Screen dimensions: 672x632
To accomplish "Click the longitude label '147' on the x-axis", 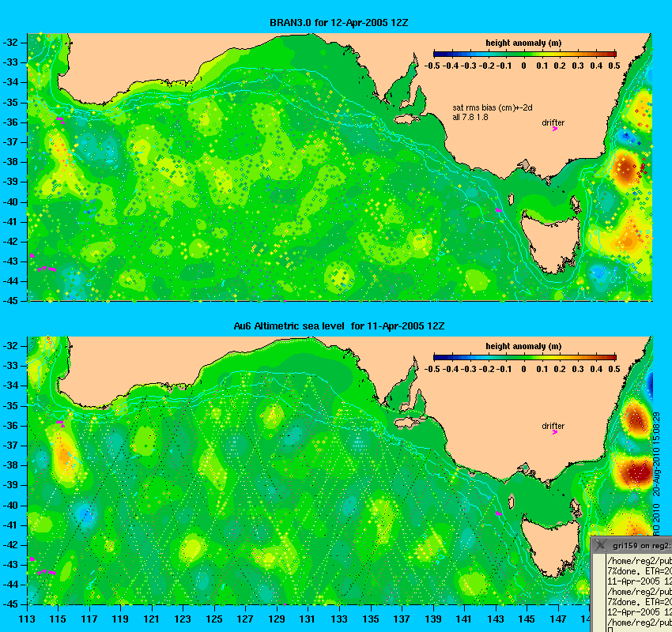I will [x=558, y=619].
